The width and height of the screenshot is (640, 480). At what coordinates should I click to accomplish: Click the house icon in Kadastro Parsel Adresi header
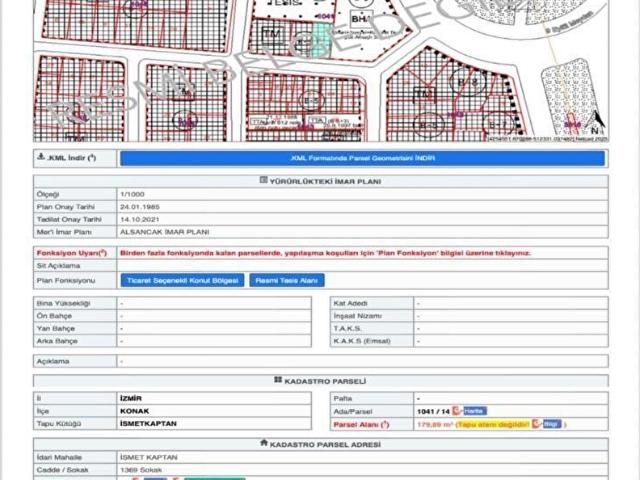264,443
